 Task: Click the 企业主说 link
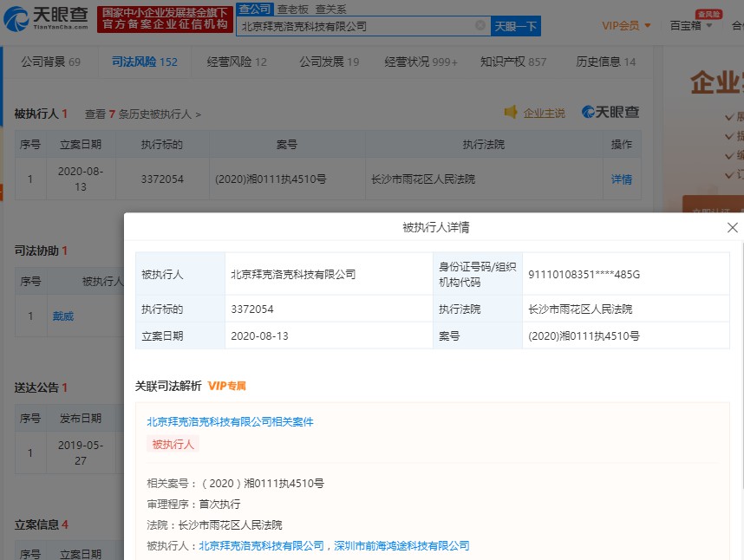pyautogui.click(x=545, y=113)
